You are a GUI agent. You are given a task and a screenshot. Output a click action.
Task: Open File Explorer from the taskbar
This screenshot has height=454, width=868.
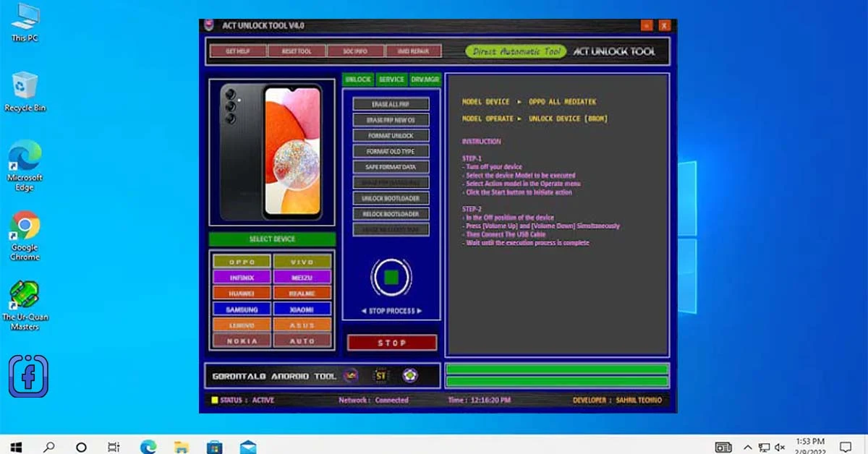182,447
